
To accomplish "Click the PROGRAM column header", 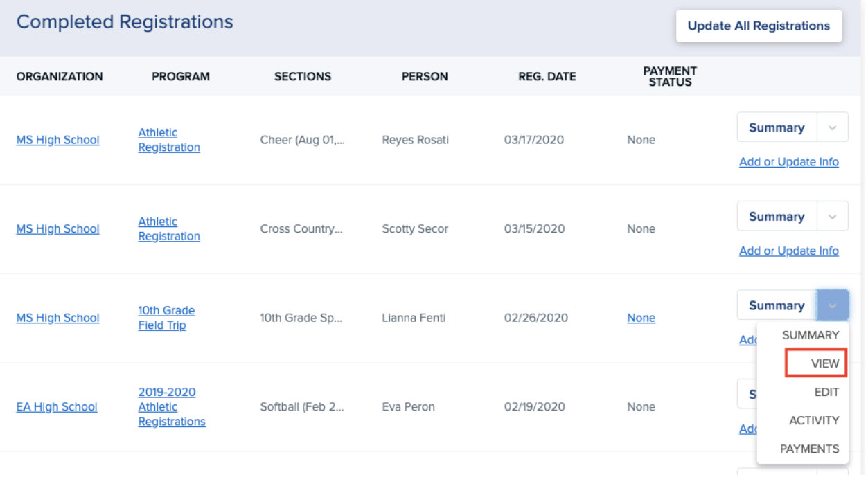I will tap(181, 77).
